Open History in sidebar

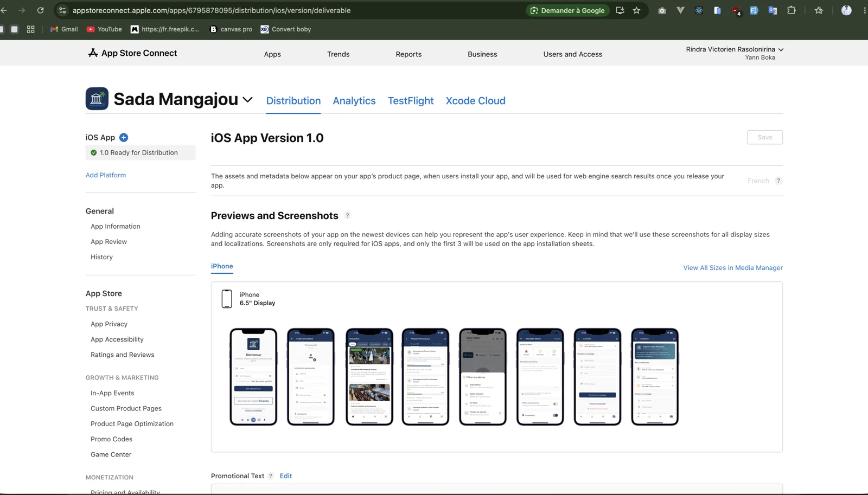tap(102, 257)
